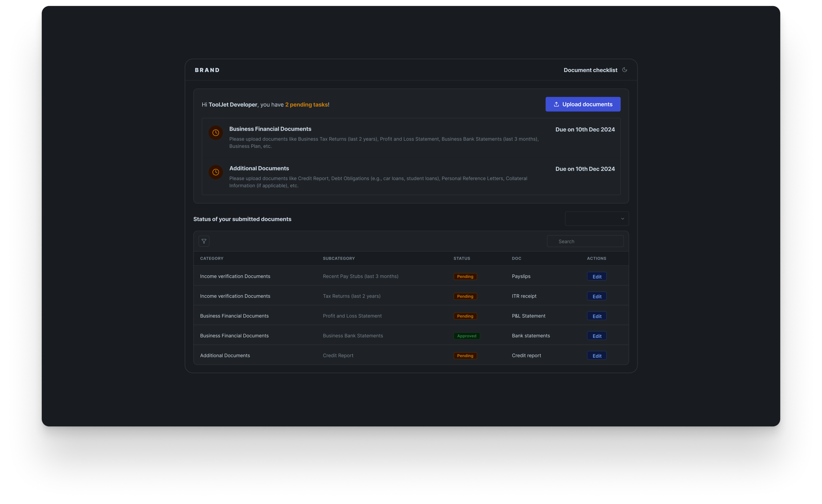822x504 pixels.
Task: Click Business Financial Documents in P&L Statement row
Action: pyautogui.click(x=234, y=316)
